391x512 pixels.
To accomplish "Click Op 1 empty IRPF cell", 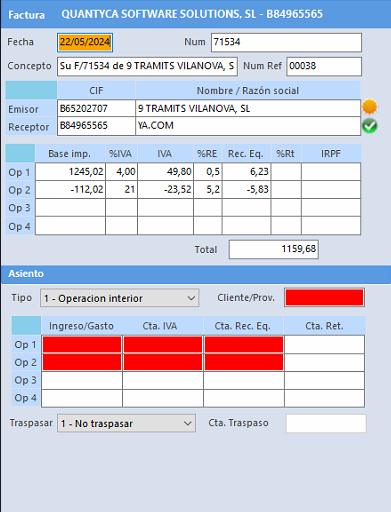I will click(x=331, y=172).
